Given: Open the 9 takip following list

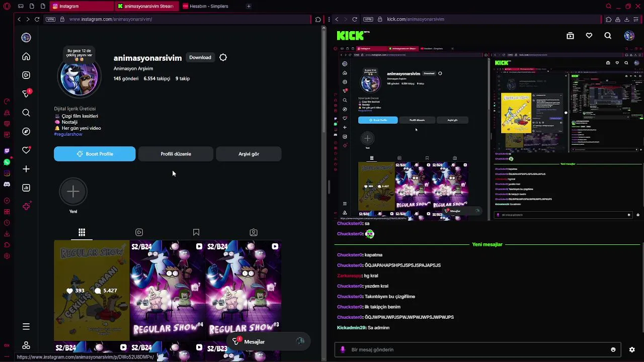Looking at the screenshot, I should tap(183, 78).
